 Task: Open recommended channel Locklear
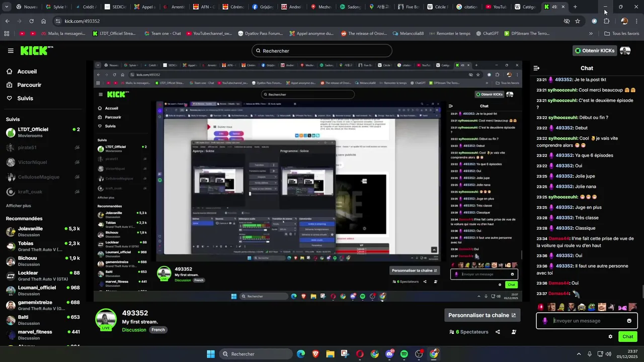(x=43, y=276)
